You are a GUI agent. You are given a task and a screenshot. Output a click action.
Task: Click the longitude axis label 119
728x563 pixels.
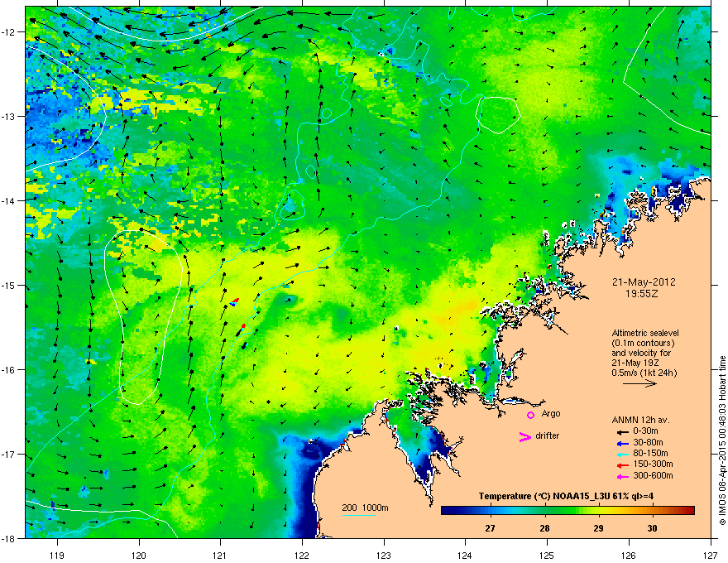coord(57,555)
